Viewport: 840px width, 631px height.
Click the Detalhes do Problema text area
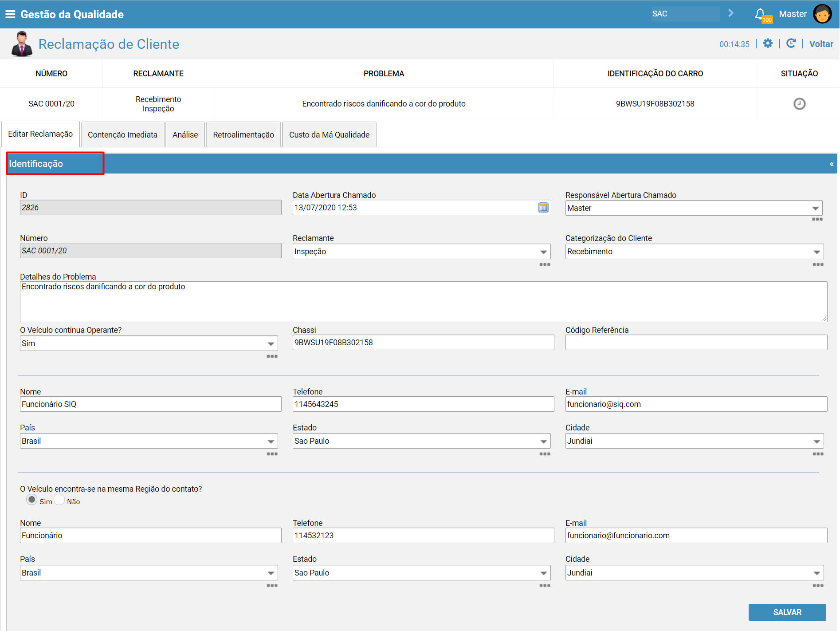[x=424, y=302]
